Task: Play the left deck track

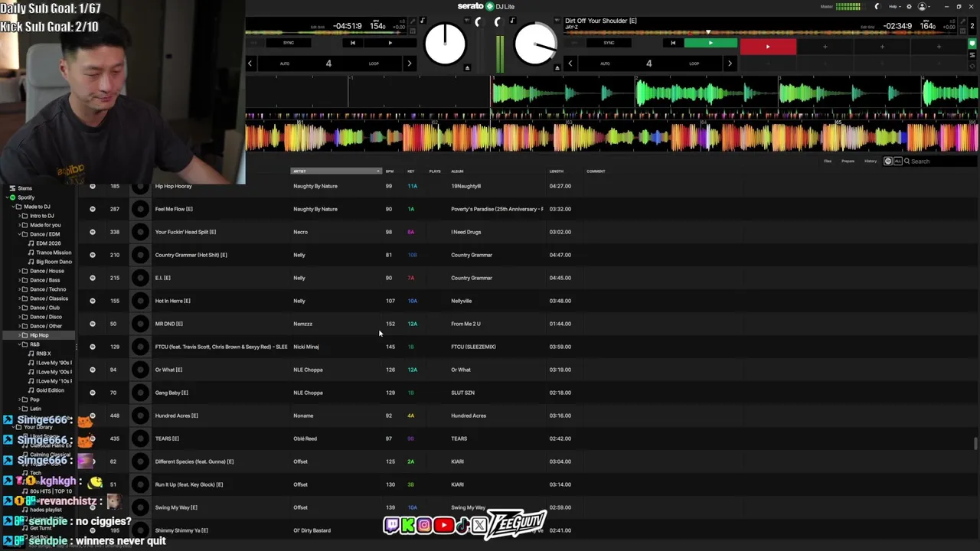Action: coord(390,43)
